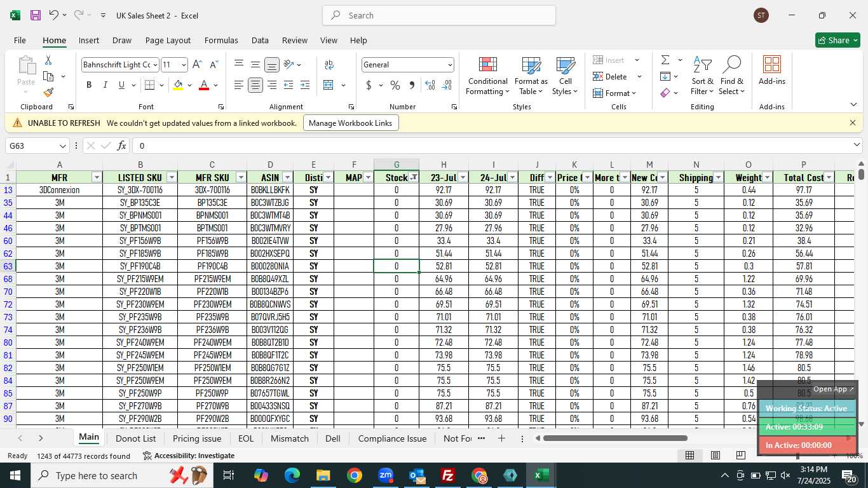Apply Underline formatting
The width and height of the screenshot is (868, 488).
pyautogui.click(x=121, y=85)
